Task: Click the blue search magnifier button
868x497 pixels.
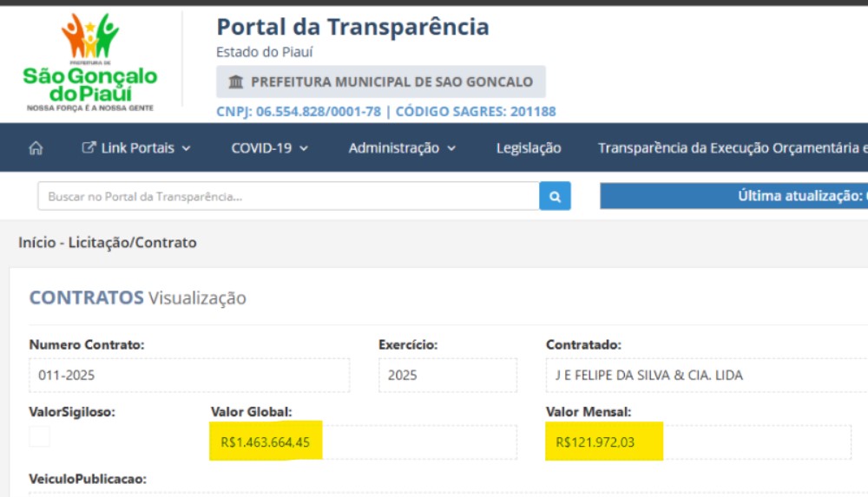Action: (555, 196)
